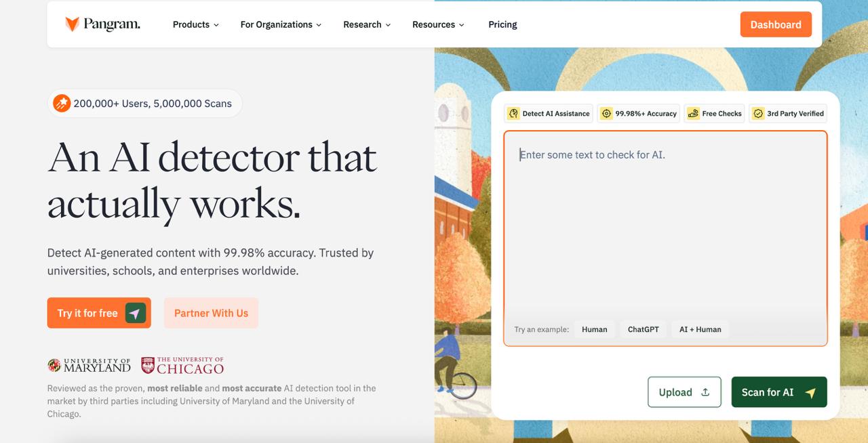868x443 pixels.
Task: Expand the For Organizations dropdown
Action: pyautogui.click(x=281, y=24)
